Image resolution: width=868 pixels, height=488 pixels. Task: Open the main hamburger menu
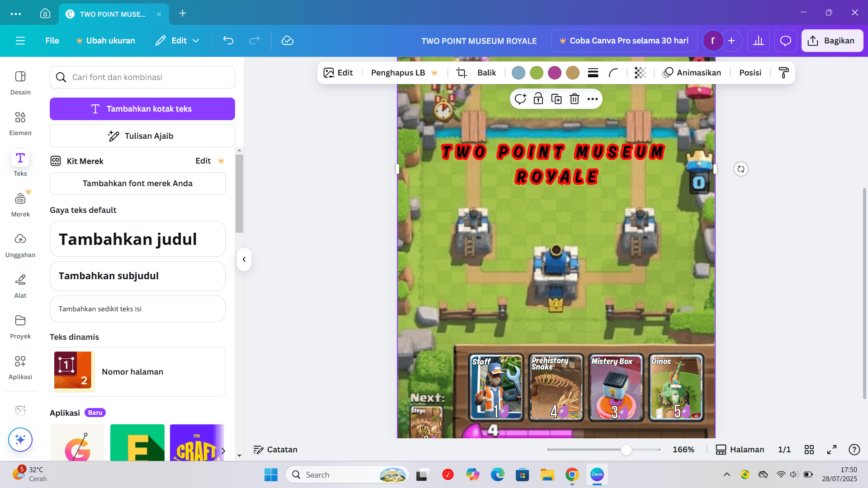click(20, 41)
